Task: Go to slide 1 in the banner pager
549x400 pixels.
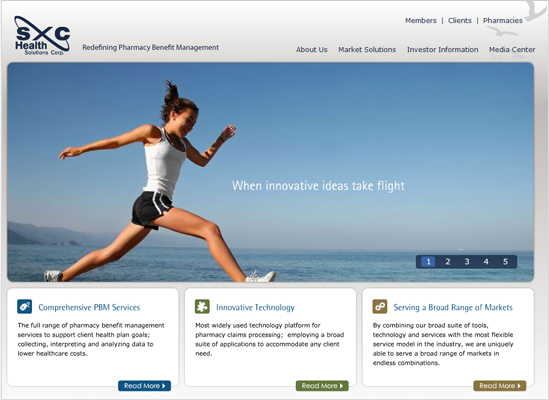Action: [x=428, y=262]
